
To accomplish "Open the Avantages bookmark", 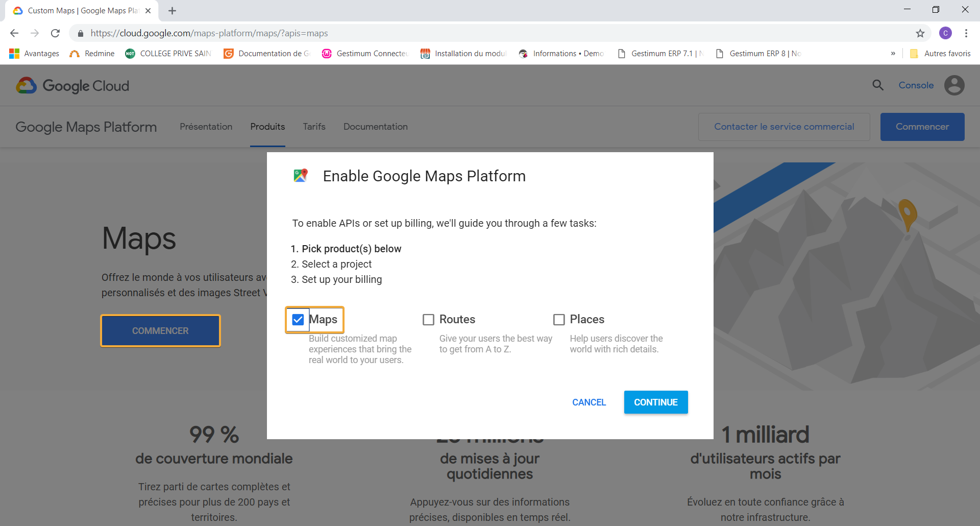I will coord(34,54).
